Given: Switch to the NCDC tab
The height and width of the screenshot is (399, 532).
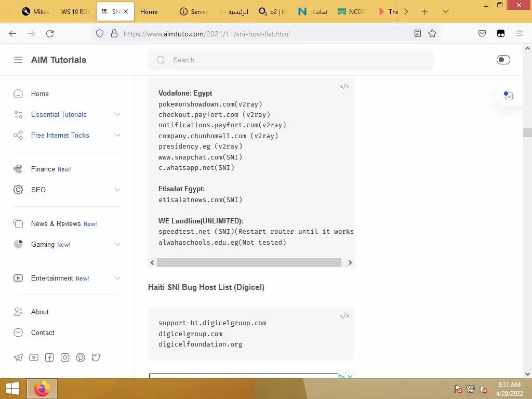Looking at the screenshot, I should point(352,11).
